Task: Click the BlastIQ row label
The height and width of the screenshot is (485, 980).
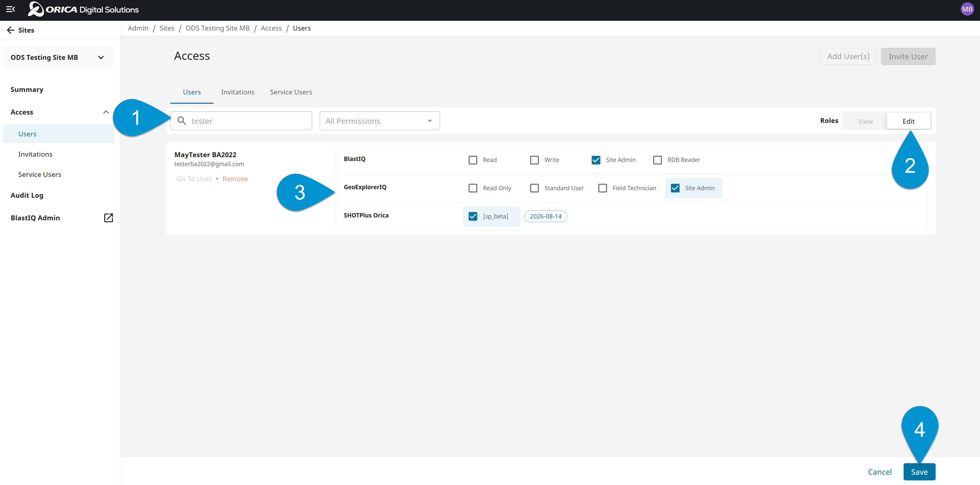Action: (x=355, y=159)
